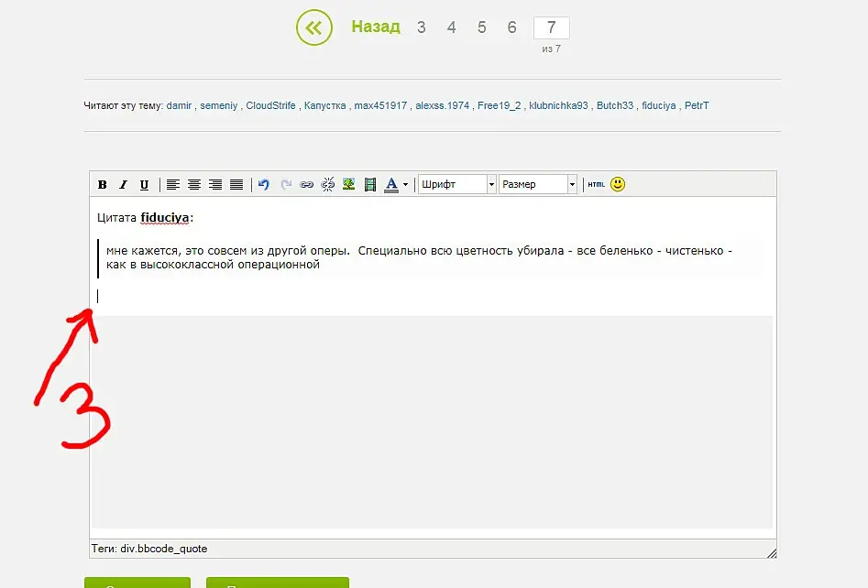Screen dimensions: 868x588
Task: Justify text in editor
Action: (x=236, y=185)
